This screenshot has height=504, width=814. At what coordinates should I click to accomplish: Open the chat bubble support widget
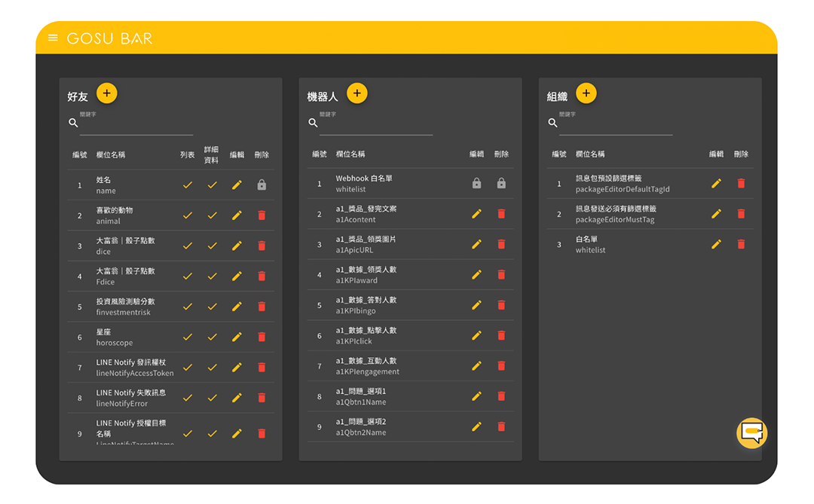point(751,433)
